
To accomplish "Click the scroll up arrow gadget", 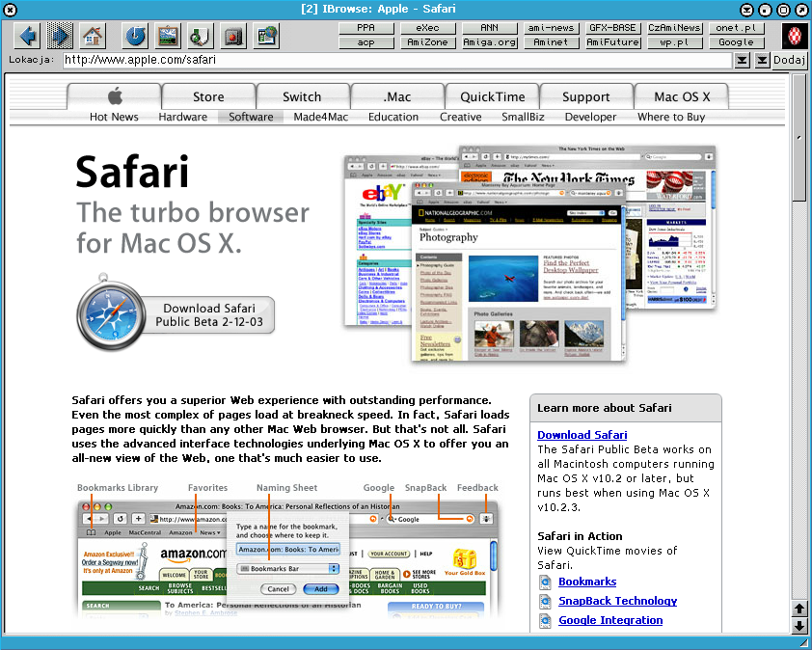I will point(799,609).
